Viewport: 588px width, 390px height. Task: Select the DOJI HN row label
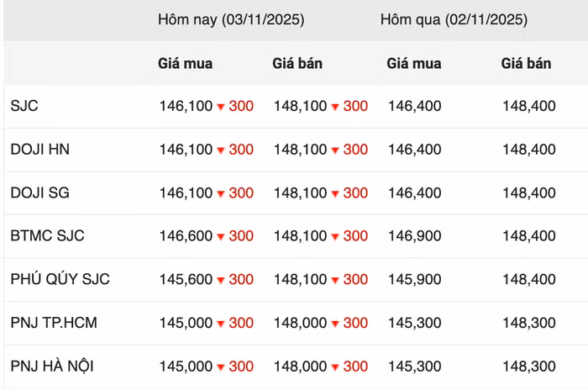tap(40, 150)
